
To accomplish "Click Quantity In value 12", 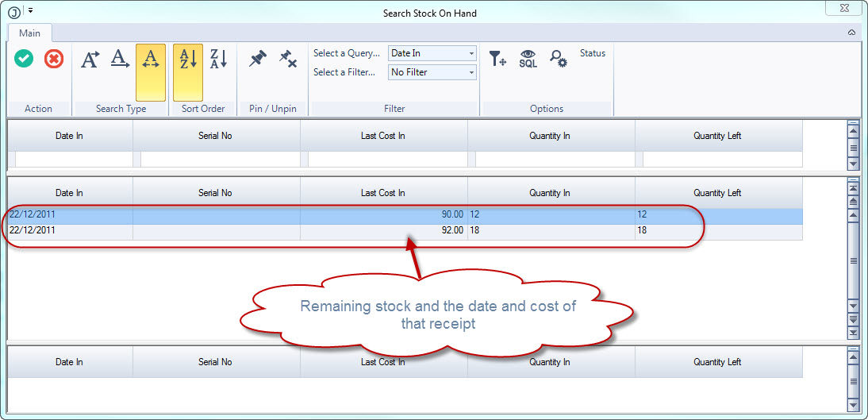I will click(551, 216).
